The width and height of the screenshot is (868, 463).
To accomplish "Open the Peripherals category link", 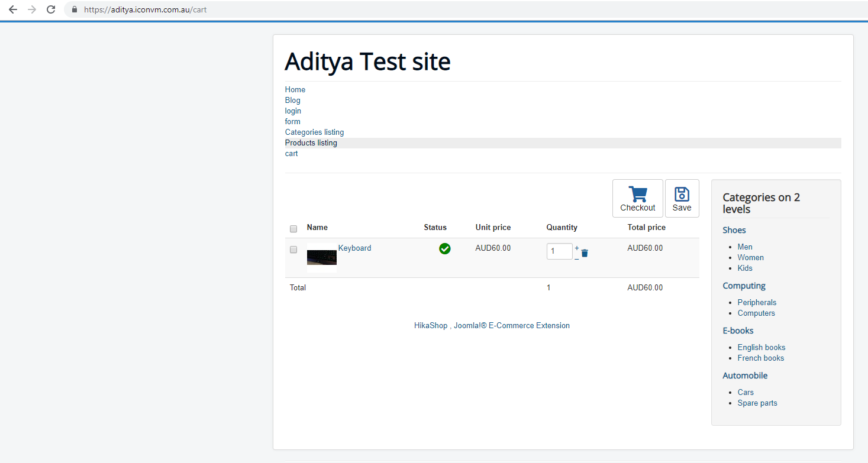I will [757, 303].
